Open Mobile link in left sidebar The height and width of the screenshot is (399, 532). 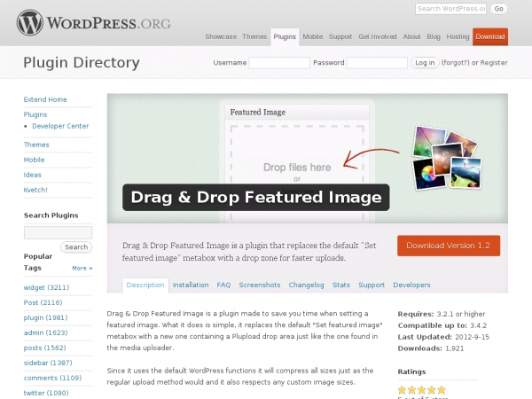coord(34,160)
